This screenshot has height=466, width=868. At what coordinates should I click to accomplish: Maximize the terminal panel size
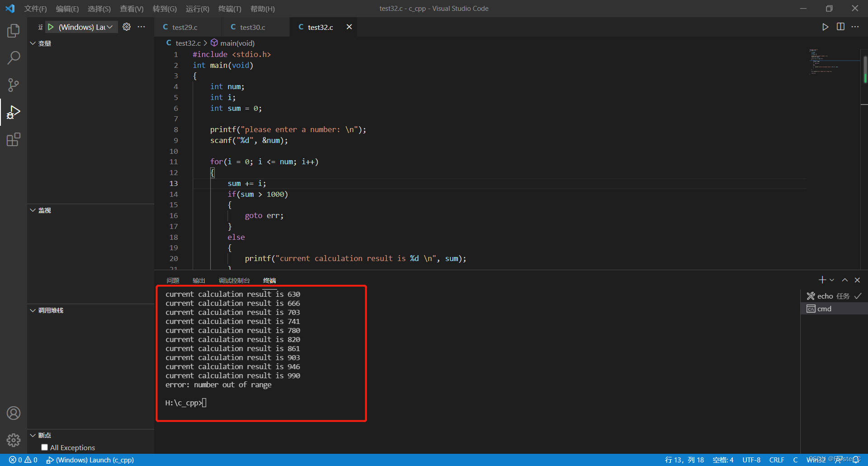pos(844,280)
